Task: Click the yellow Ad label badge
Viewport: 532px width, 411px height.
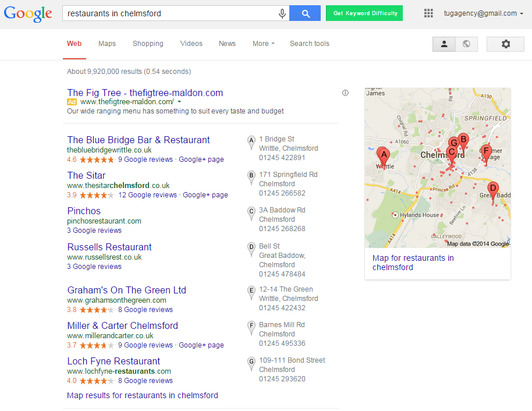Action: (72, 102)
